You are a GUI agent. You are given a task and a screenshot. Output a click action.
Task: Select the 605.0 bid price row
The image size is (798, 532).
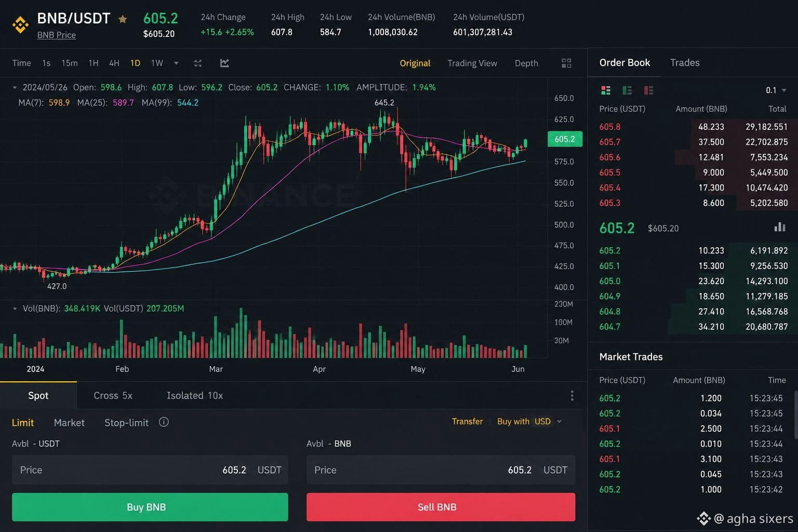point(693,281)
